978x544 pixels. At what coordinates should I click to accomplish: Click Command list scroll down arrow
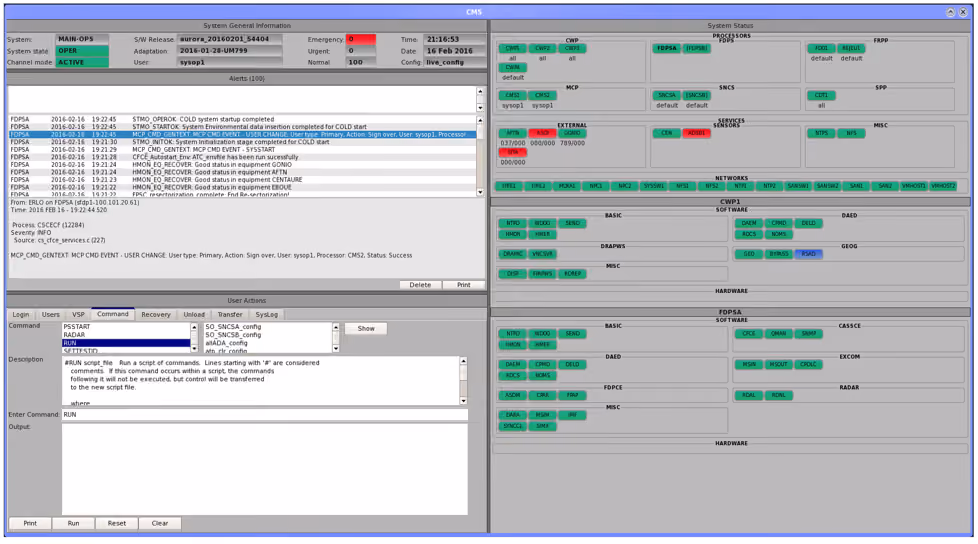click(194, 348)
